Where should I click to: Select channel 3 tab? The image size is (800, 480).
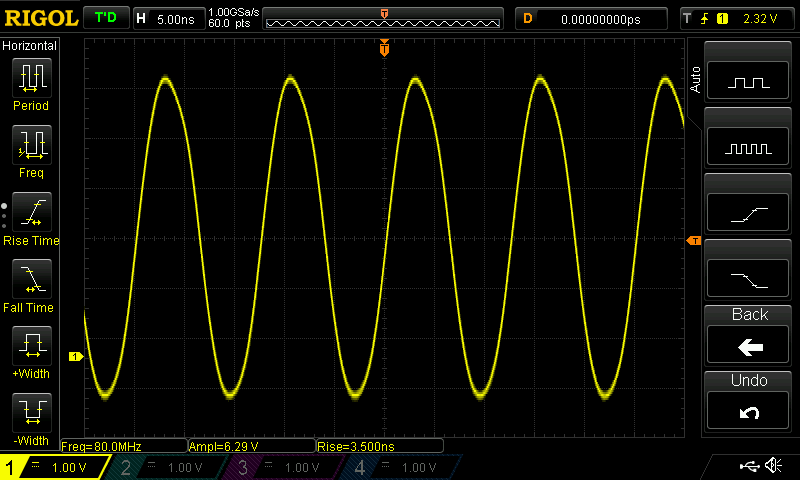pyautogui.click(x=284, y=467)
